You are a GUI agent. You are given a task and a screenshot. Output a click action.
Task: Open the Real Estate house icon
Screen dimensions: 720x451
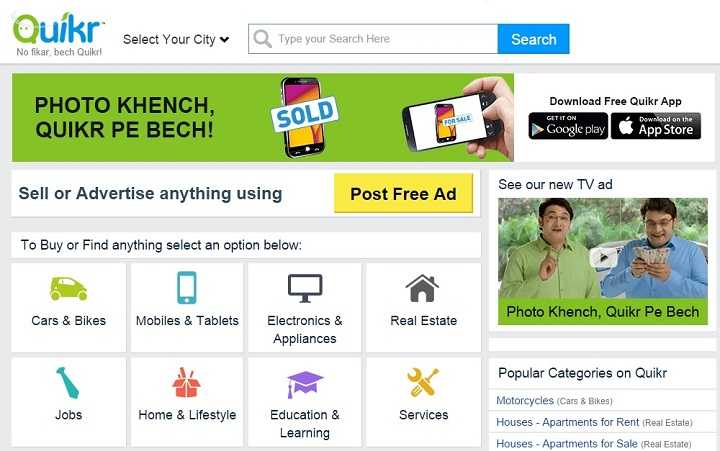(x=422, y=288)
